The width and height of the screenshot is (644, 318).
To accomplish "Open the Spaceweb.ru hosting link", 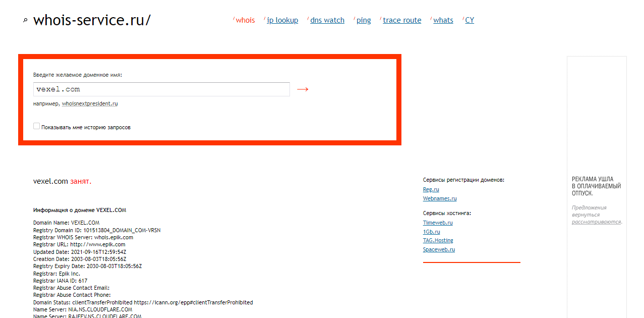I will tap(439, 249).
